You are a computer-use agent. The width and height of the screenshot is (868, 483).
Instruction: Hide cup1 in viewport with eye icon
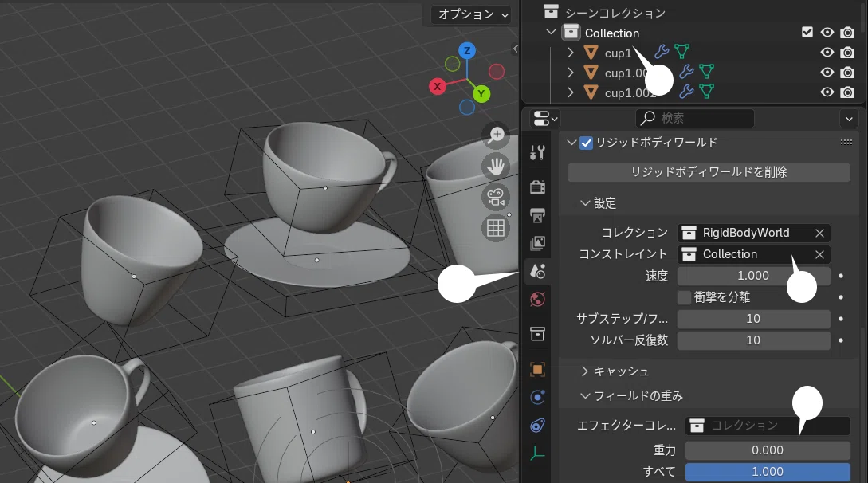click(827, 53)
